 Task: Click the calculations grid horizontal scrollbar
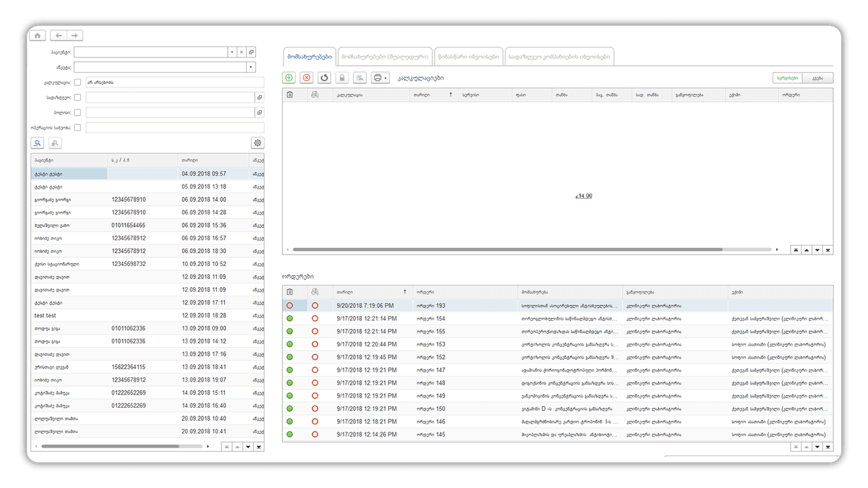click(x=506, y=249)
